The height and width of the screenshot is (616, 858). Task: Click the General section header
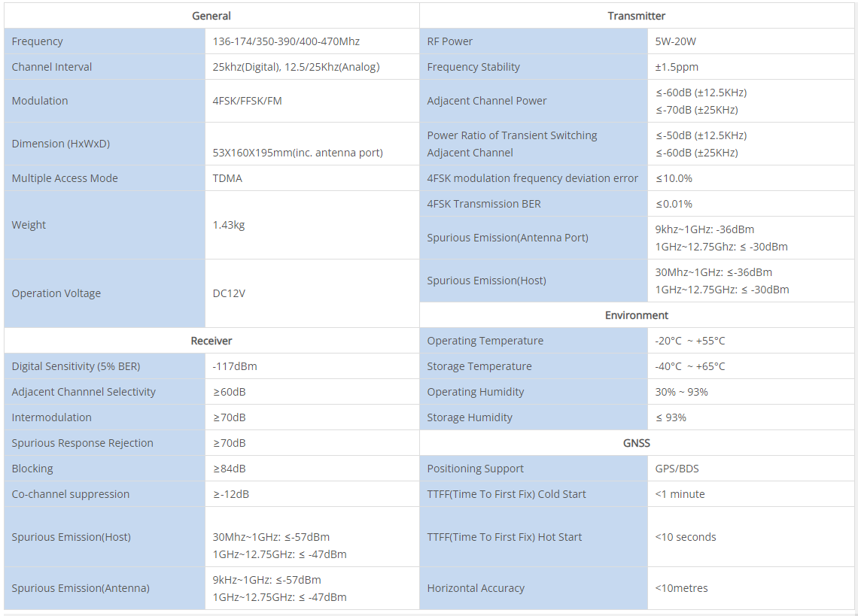pyautogui.click(x=211, y=16)
